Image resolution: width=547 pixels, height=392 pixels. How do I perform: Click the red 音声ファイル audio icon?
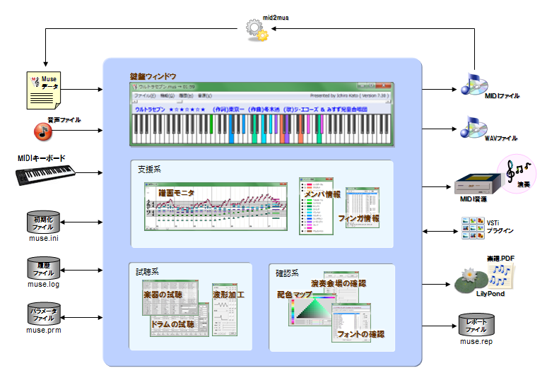(x=44, y=131)
